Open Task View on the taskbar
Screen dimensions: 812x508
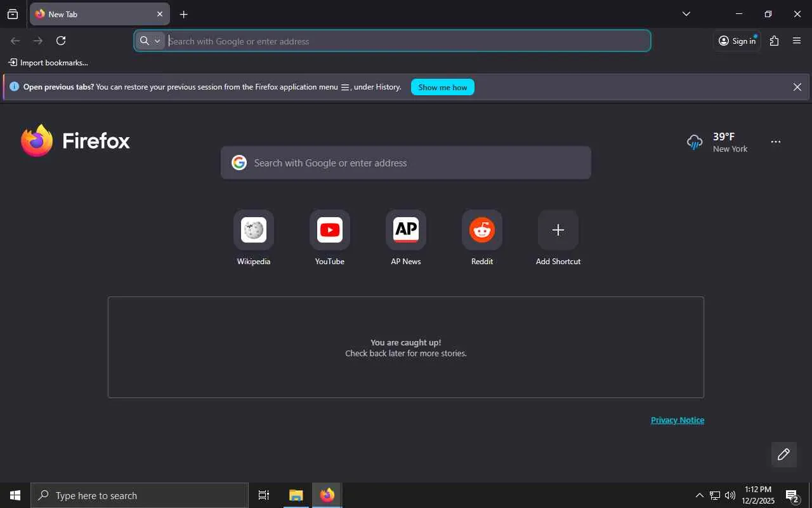coord(264,496)
